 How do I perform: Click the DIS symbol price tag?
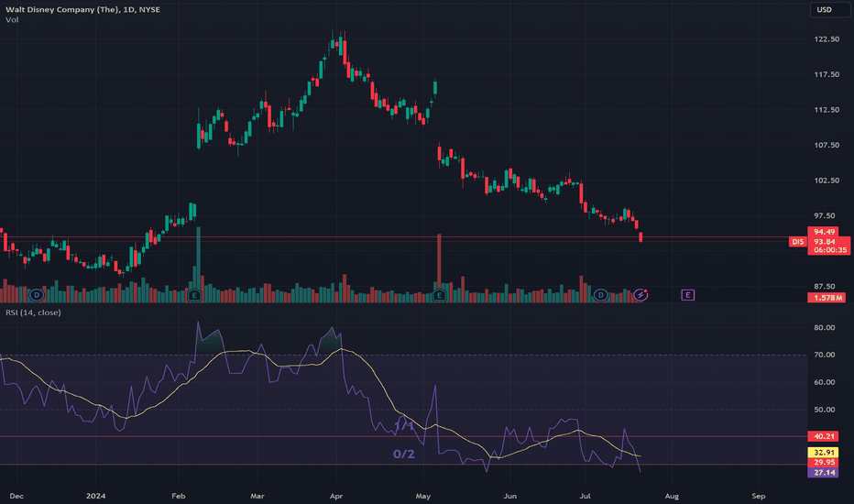pyautogui.click(x=798, y=241)
